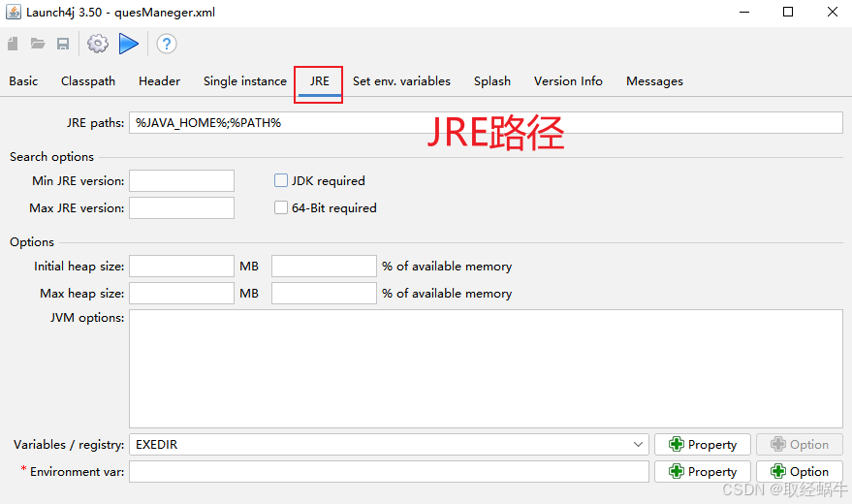Save configuration using the floppy disk icon
The width and height of the screenshot is (852, 504).
[x=63, y=44]
